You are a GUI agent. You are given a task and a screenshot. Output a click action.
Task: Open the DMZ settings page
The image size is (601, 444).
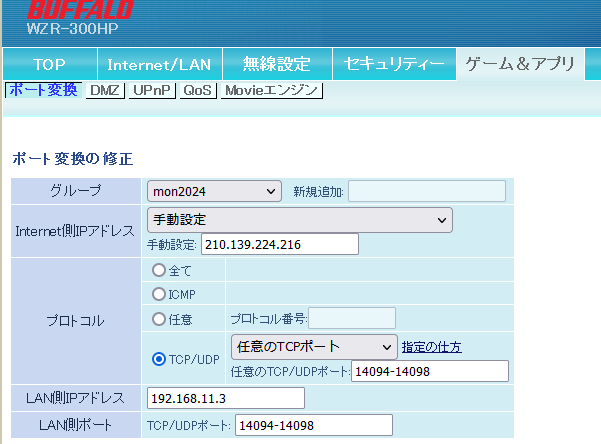click(x=105, y=91)
